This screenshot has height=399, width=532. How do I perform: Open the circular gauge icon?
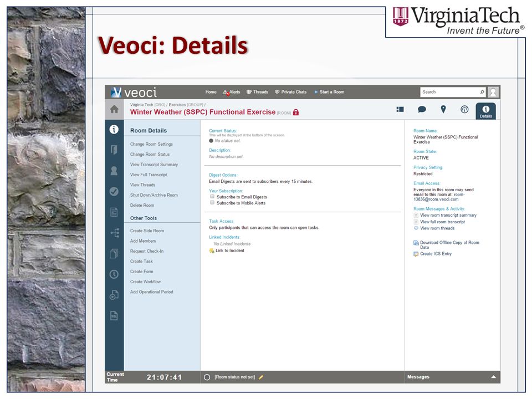(464, 109)
